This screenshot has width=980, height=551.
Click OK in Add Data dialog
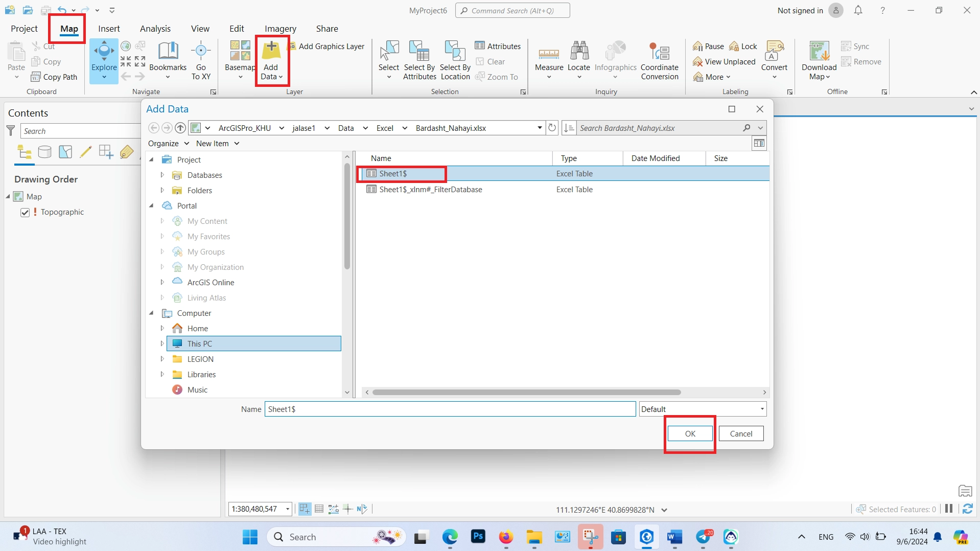(x=690, y=433)
